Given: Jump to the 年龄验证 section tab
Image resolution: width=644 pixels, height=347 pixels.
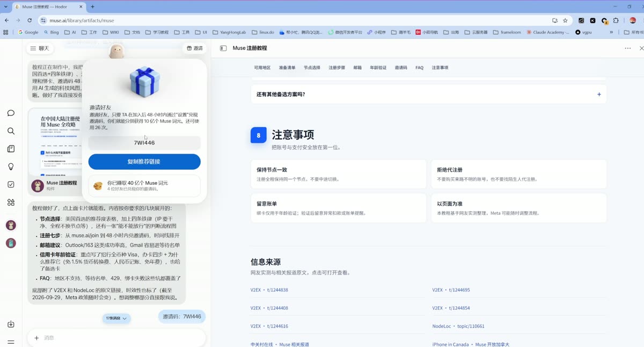Looking at the screenshot, I should coord(378,68).
